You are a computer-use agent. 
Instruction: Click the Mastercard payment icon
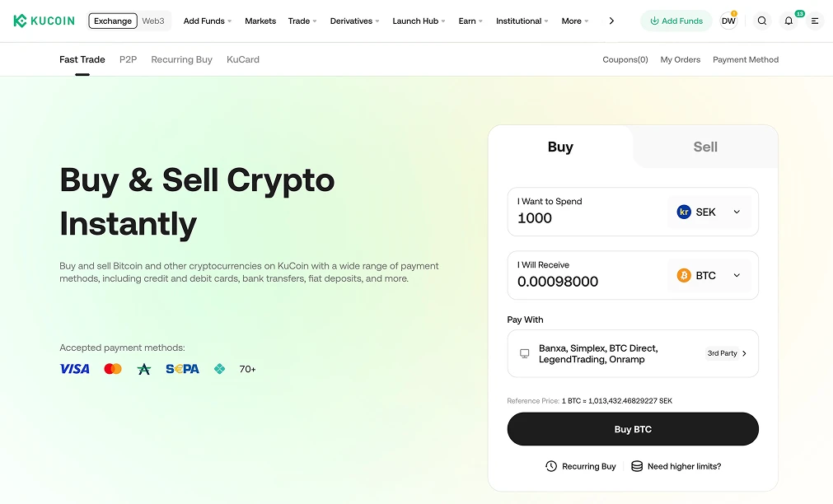pyautogui.click(x=112, y=368)
